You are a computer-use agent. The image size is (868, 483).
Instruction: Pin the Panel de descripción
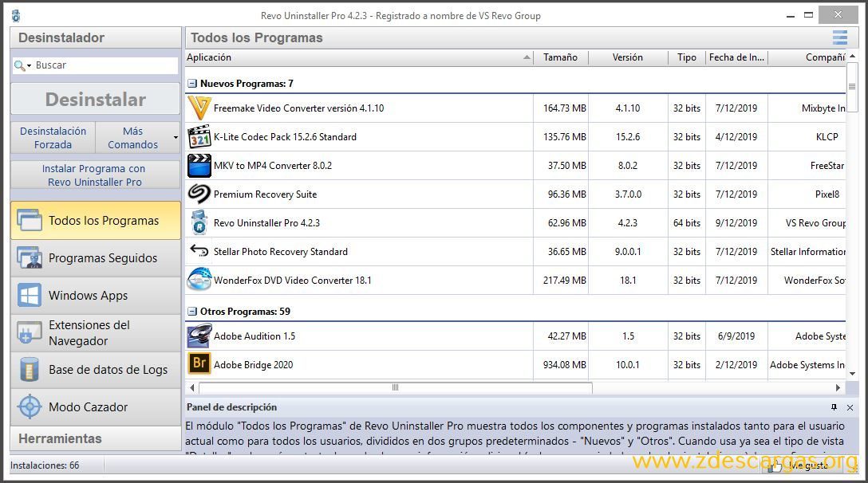pos(834,407)
